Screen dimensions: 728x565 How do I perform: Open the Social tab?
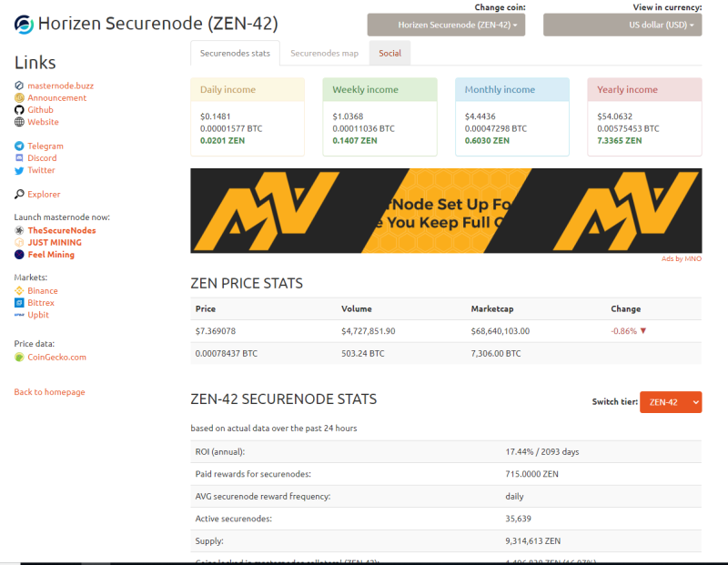[x=390, y=54]
